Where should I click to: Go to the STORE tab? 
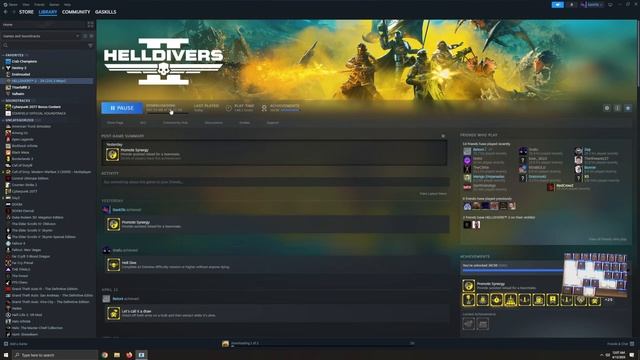click(x=26, y=12)
